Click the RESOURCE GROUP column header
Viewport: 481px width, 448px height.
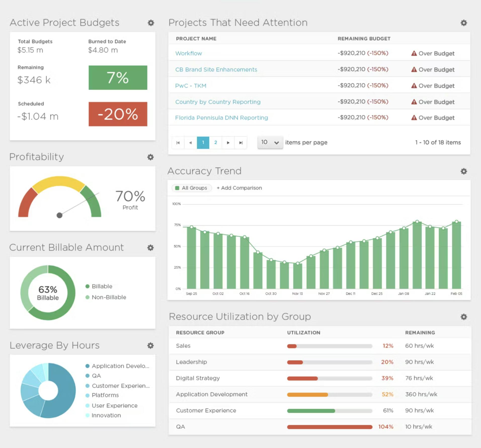pos(200,333)
